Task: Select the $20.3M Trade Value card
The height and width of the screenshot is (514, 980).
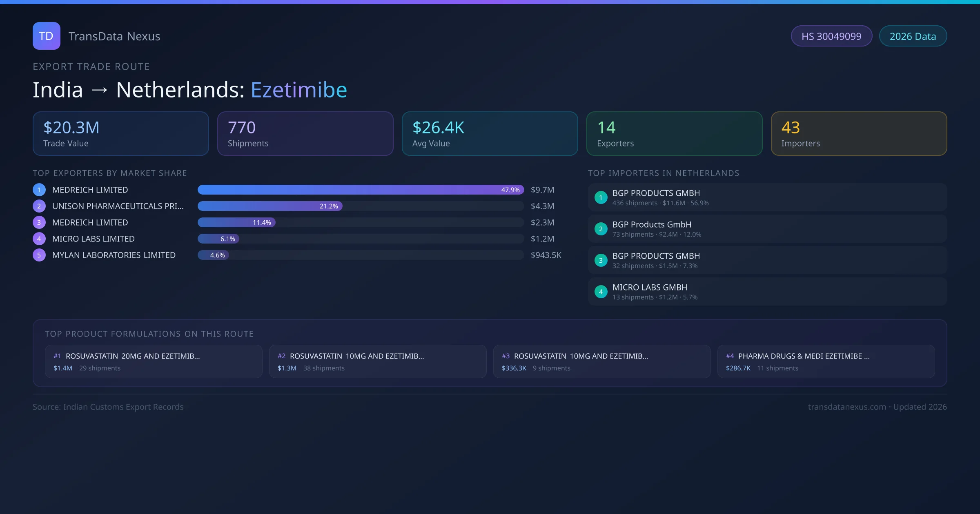Action: [120, 133]
